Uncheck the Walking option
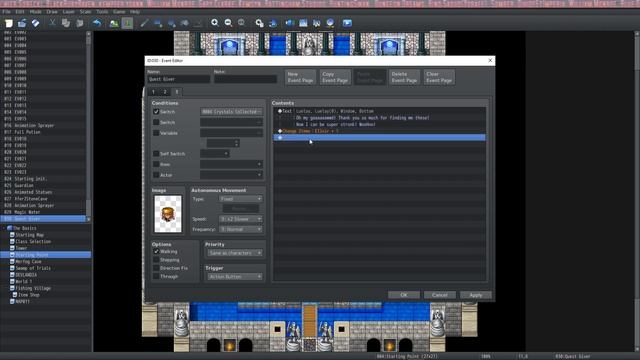This screenshot has height=360, width=640. click(x=156, y=251)
